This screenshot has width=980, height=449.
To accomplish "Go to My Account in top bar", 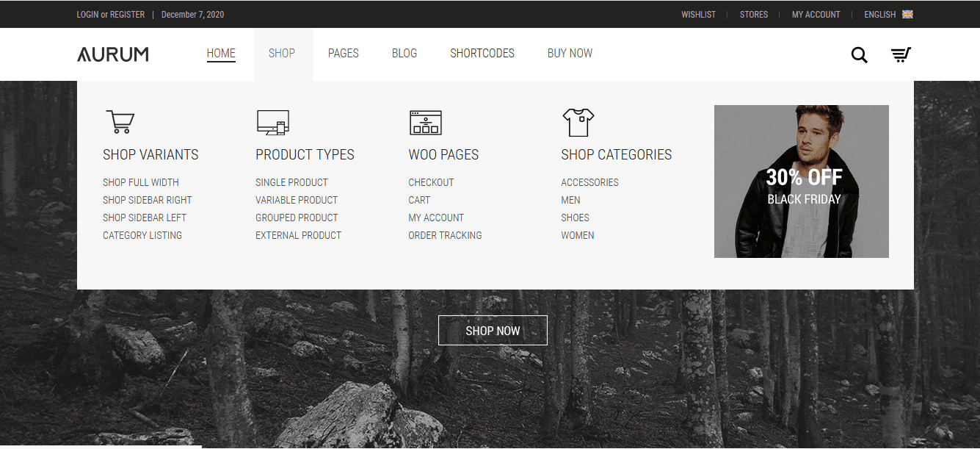I will tap(816, 15).
